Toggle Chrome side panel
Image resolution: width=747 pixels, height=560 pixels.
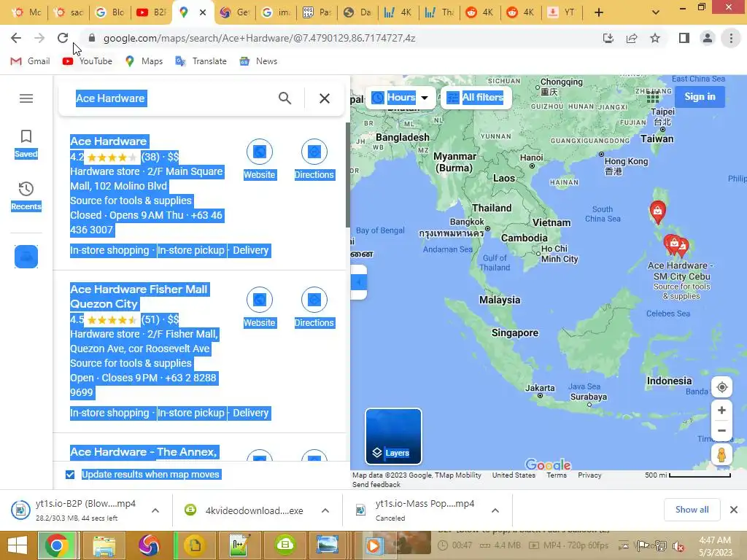[684, 38]
